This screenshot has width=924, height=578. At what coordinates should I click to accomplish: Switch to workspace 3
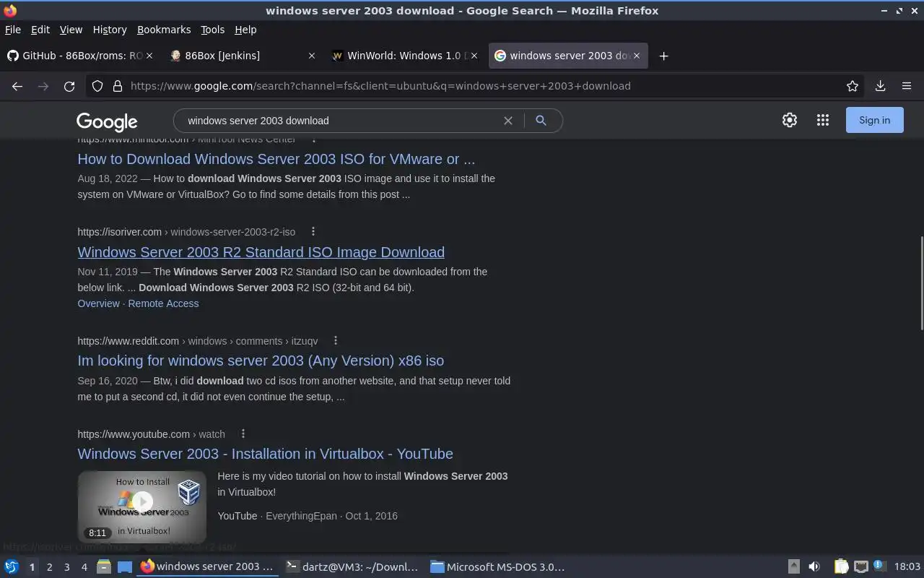pyautogui.click(x=66, y=567)
